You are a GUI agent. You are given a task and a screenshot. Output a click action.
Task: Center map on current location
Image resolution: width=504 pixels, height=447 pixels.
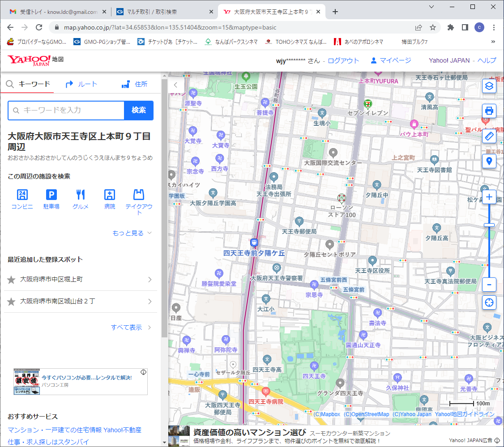(x=489, y=302)
